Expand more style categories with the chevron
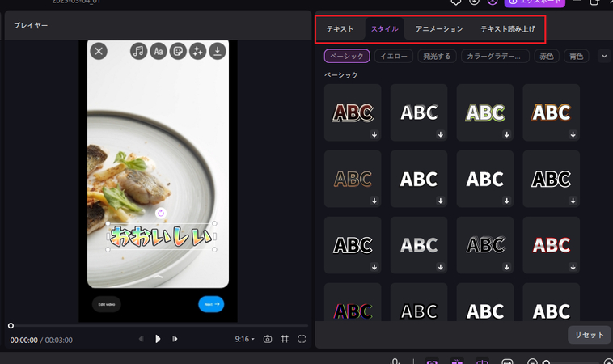613x364 pixels. (x=604, y=57)
